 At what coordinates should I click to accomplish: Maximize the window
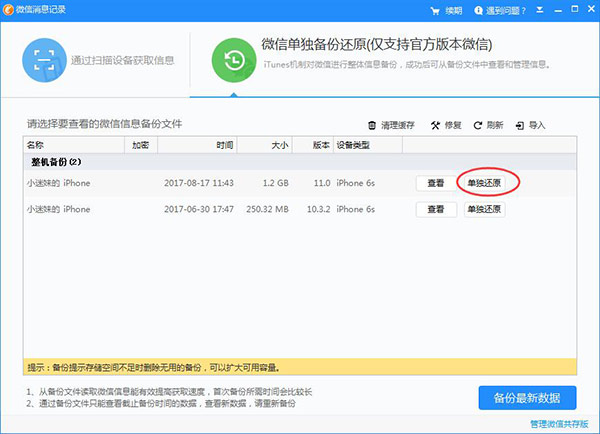pos(575,9)
